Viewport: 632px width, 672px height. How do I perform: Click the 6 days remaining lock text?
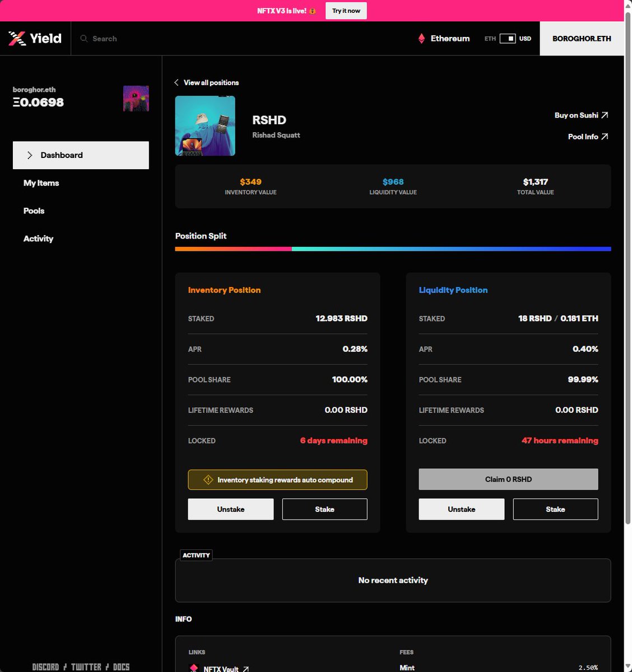(x=334, y=441)
